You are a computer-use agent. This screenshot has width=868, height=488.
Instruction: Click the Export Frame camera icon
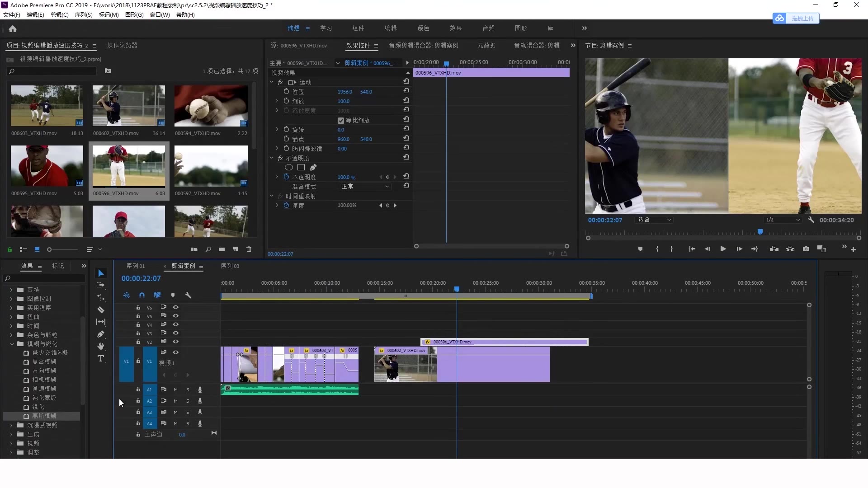pos(806,249)
